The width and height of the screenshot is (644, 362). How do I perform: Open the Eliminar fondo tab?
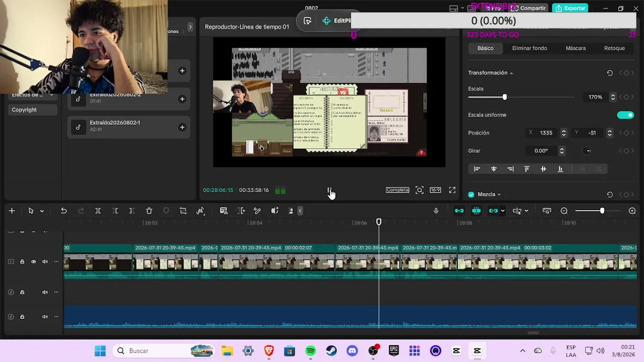tap(529, 48)
